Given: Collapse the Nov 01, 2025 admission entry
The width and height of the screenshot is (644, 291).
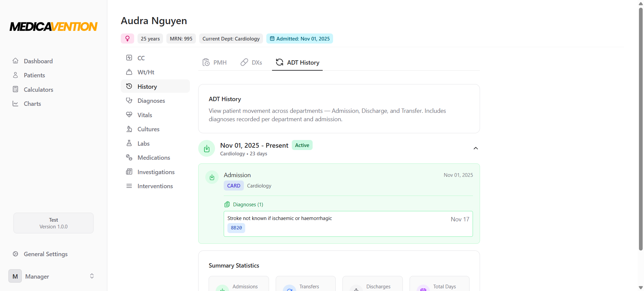Looking at the screenshot, I should (x=475, y=148).
